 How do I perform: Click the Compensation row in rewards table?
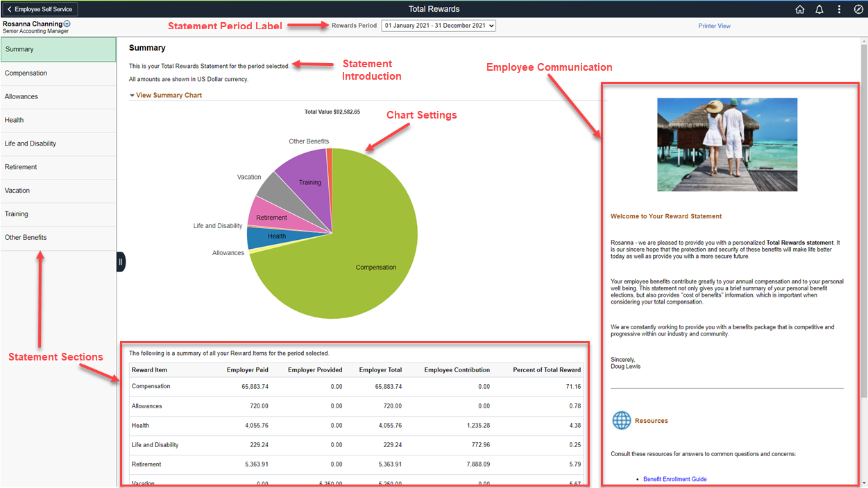[x=357, y=387]
